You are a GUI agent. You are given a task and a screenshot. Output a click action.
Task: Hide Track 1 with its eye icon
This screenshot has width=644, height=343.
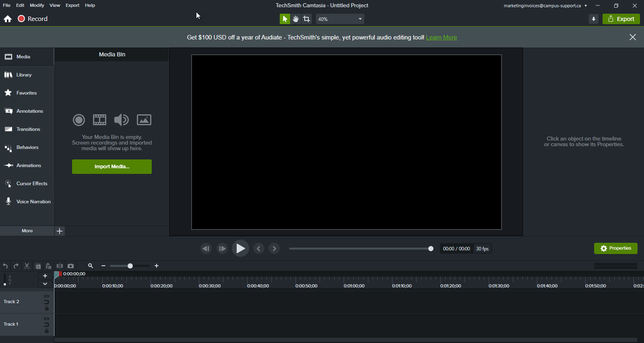(x=47, y=318)
